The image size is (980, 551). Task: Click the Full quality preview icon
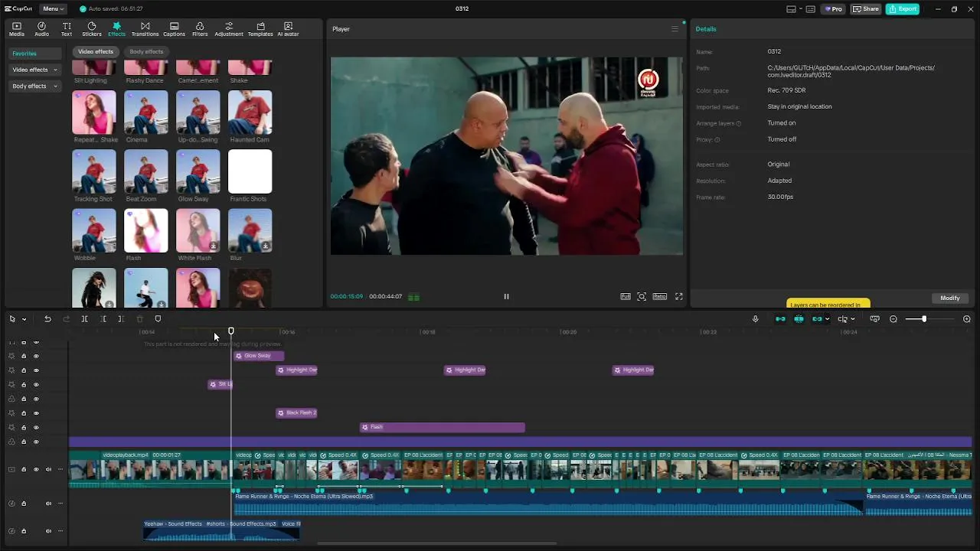tap(626, 297)
